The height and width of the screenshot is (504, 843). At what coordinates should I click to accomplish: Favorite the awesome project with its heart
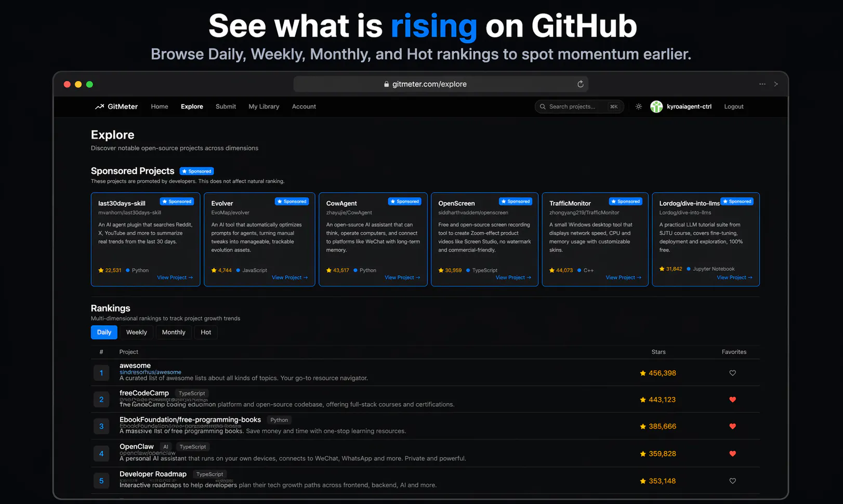pyautogui.click(x=733, y=373)
